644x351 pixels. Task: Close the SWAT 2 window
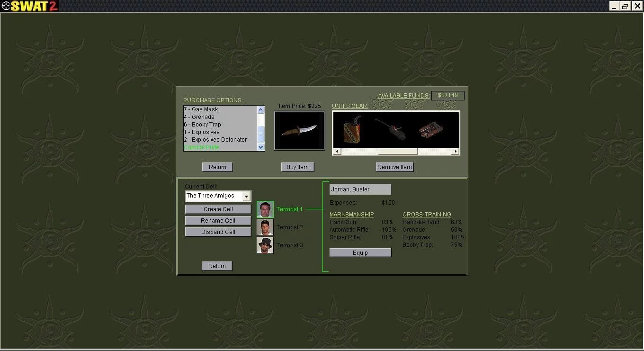pos(637,6)
